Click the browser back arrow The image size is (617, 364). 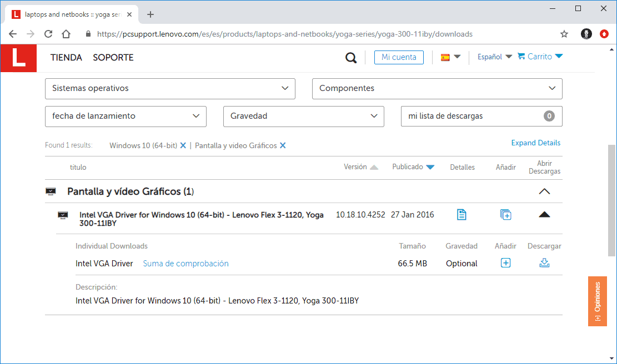(x=13, y=34)
